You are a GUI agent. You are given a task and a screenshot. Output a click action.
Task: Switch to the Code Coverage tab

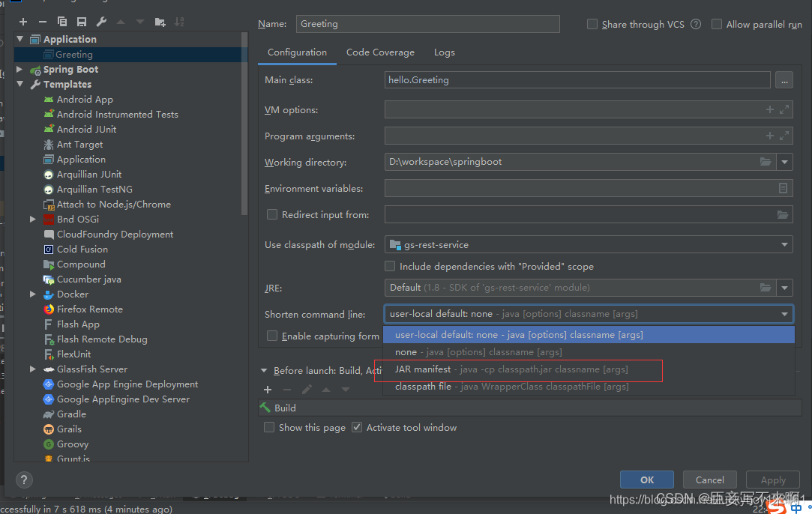coord(380,52)
